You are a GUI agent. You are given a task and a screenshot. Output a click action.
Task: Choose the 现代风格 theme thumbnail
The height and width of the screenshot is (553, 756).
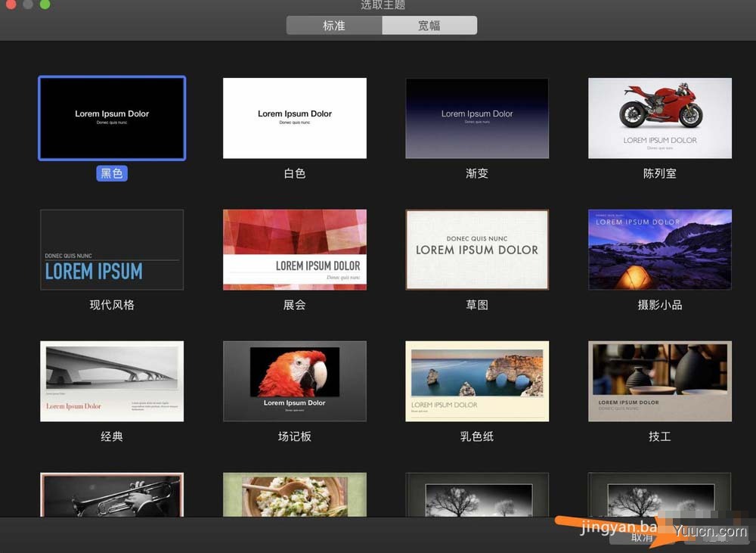[x=112, y=250]
